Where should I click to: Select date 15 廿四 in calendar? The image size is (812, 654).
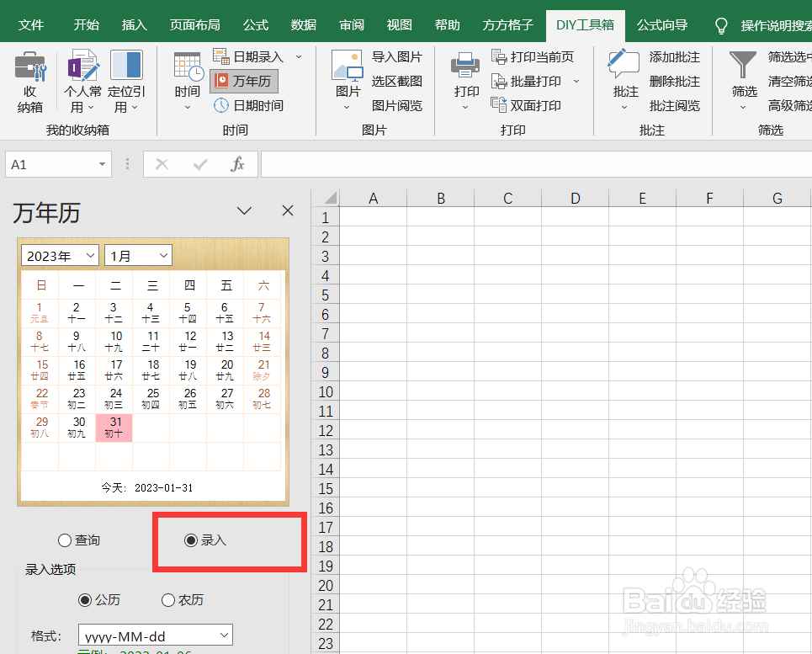[40, 370]
